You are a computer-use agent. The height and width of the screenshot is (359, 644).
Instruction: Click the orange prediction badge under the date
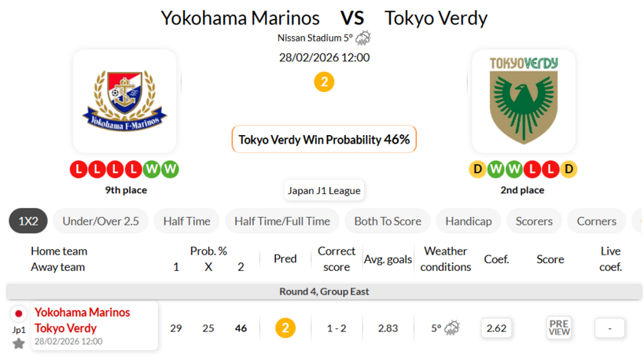[324, 82]
